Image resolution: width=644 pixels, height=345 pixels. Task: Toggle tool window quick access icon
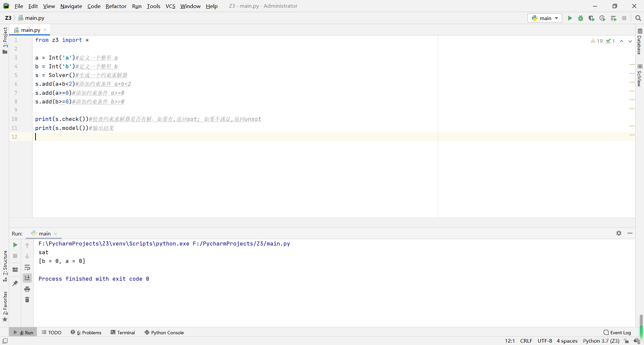5,341
